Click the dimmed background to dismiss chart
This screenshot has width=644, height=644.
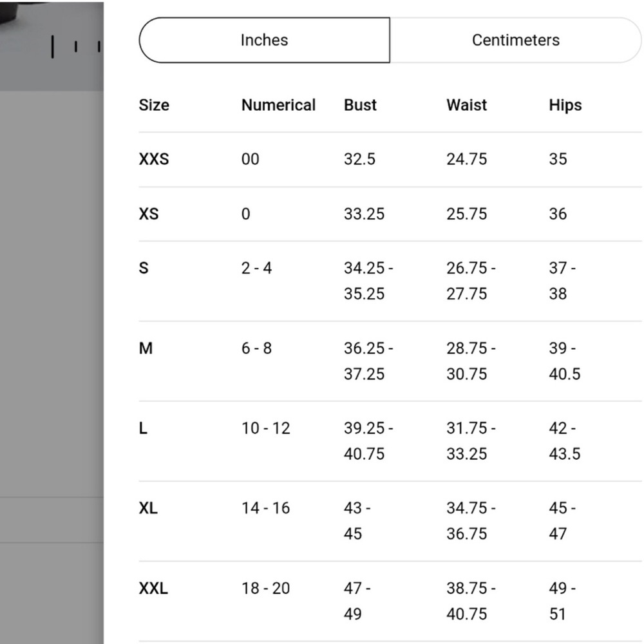[52, 328]
